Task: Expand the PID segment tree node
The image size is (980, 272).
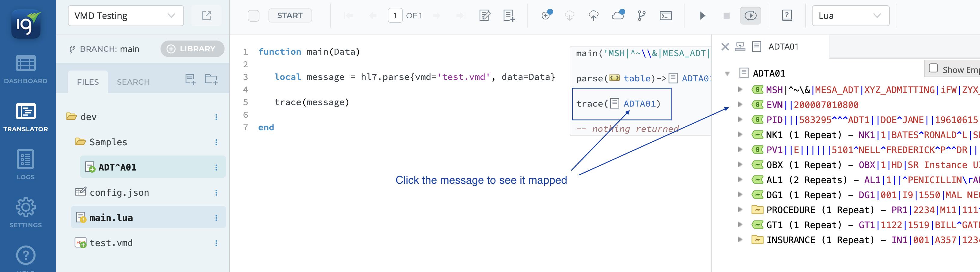Action: [x=740, y=120]
